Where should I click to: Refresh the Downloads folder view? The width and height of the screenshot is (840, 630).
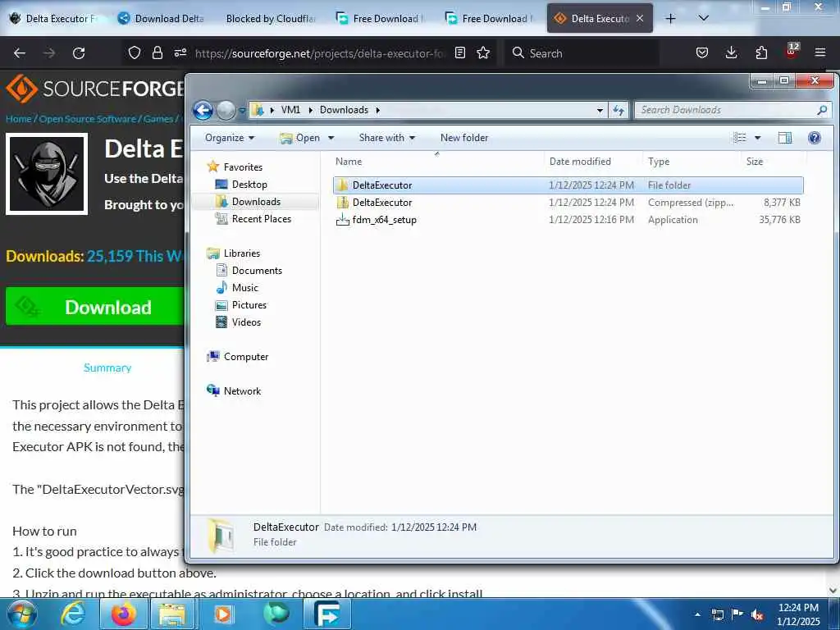[x=619, y=111]
